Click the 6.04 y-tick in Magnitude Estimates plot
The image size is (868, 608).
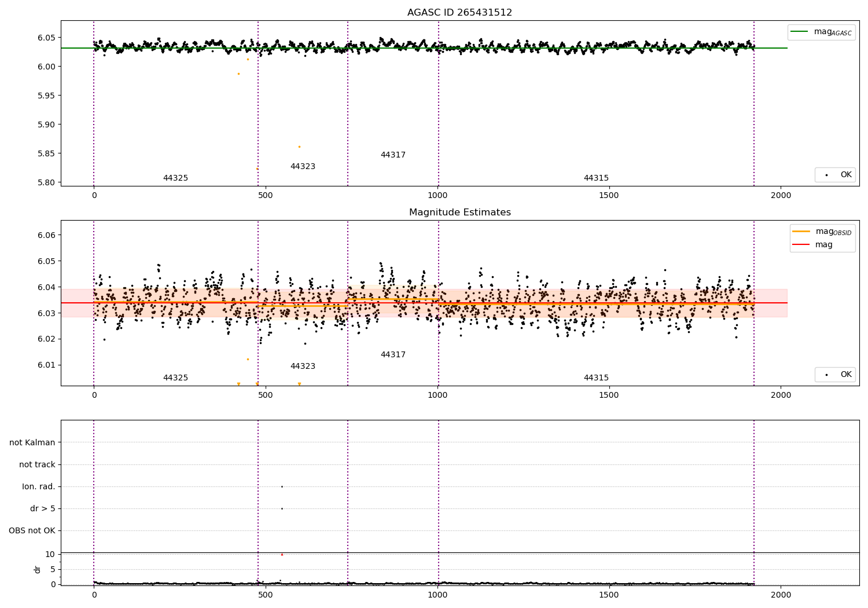(46, 287)
